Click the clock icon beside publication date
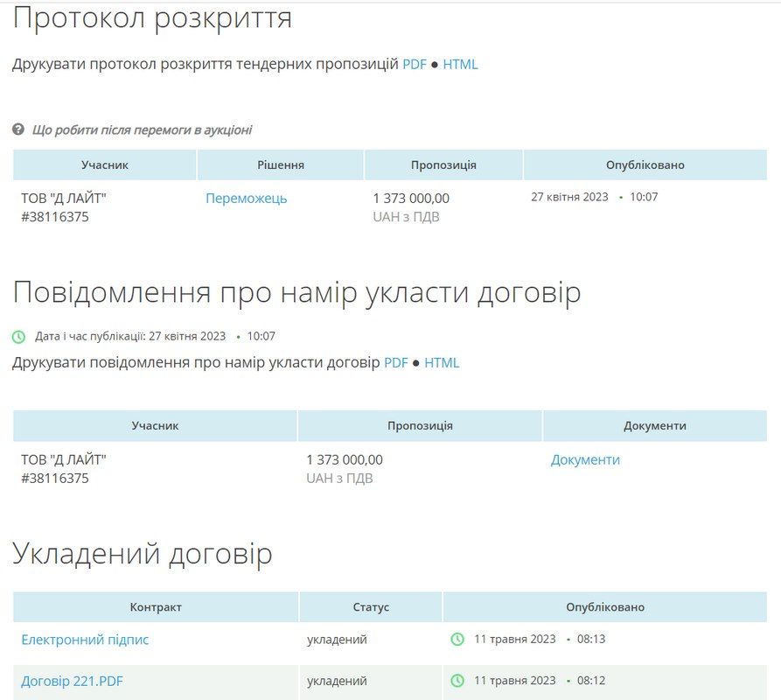Screen dimensions: 781x700 tap(19, 336)
